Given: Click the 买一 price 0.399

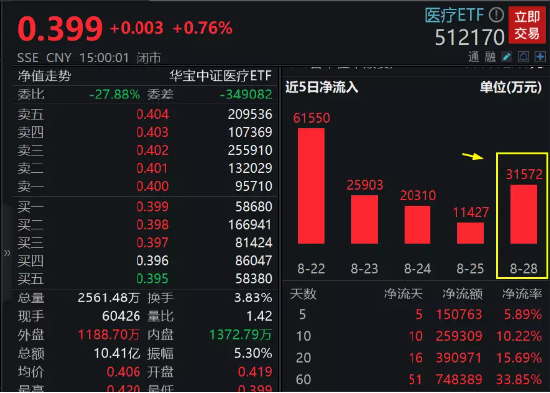Looking at the screenshot, I should 153,207.
